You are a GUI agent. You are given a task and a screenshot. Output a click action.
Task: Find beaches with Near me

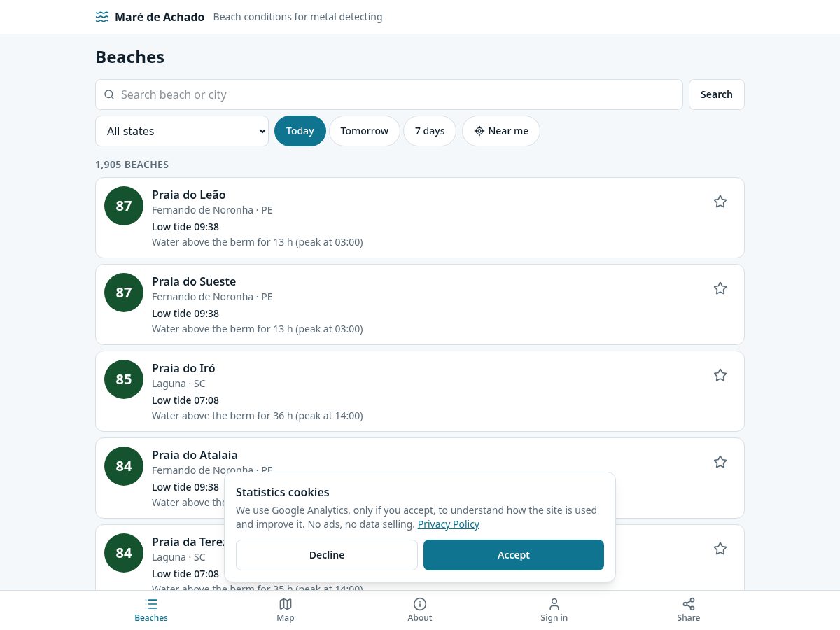(x=501, y=131)
